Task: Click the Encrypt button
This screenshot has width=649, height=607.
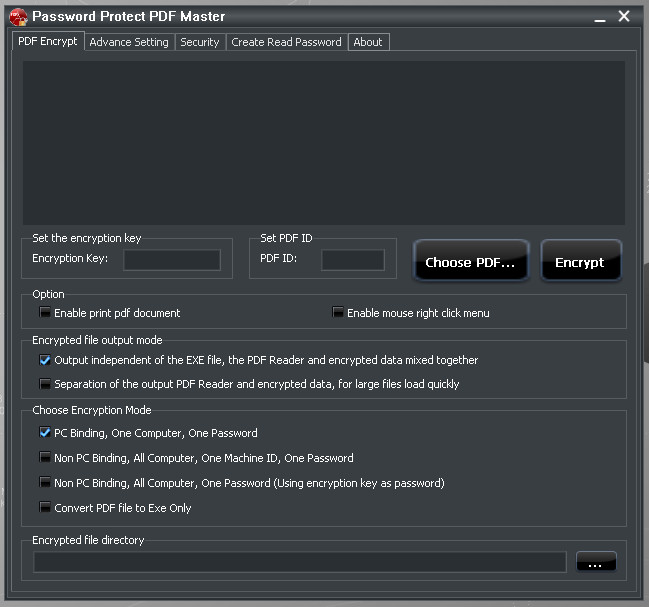Action: click(581, 261)
